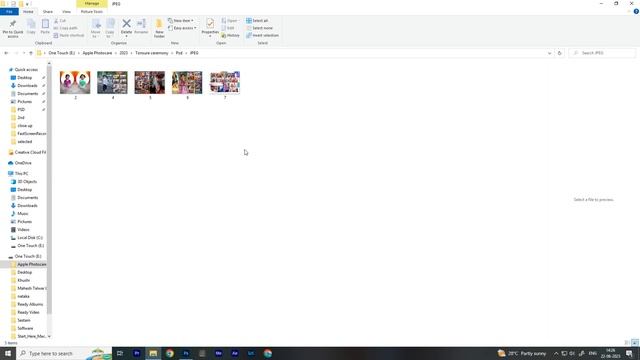Click the Invert selection option
Screen dimensions: 640x360
pos(262,36)
